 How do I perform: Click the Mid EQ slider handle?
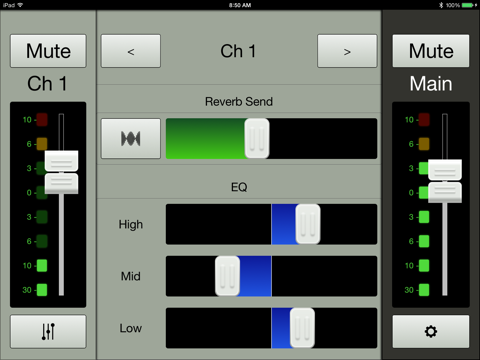coord(227,276)
